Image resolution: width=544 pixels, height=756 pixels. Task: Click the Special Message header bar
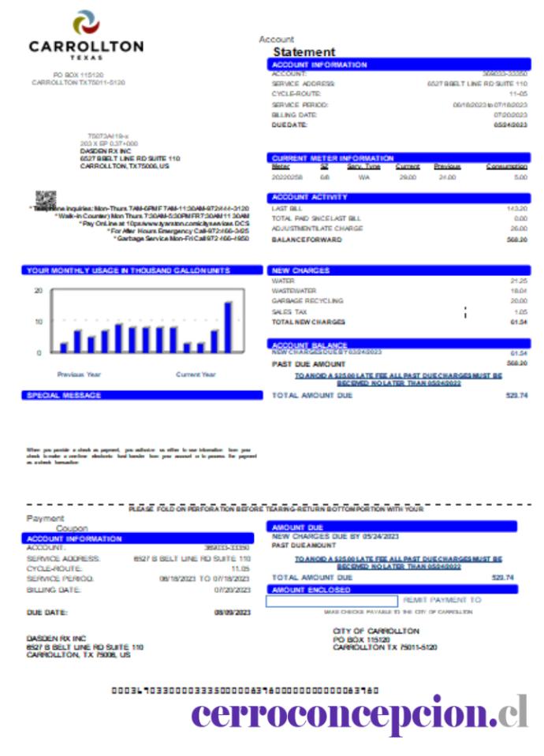click(x=142, y=396)
